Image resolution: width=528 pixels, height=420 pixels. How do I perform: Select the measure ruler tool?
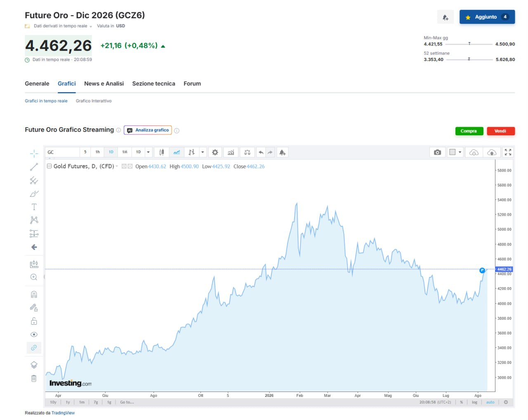click(x=34, y=264)
